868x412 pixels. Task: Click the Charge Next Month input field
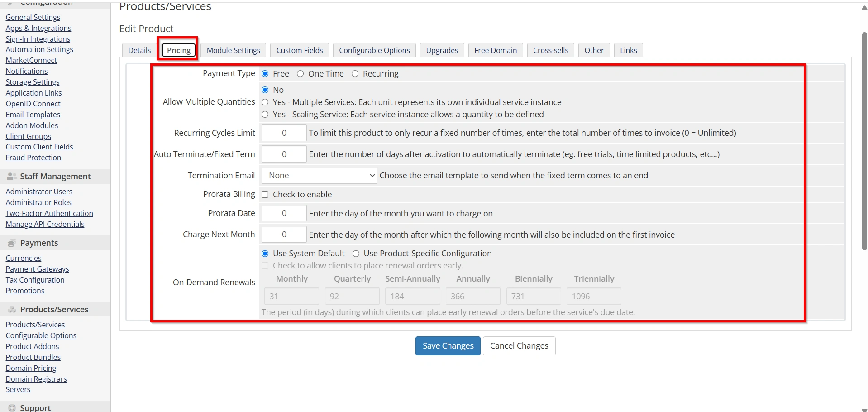[284, 235]
